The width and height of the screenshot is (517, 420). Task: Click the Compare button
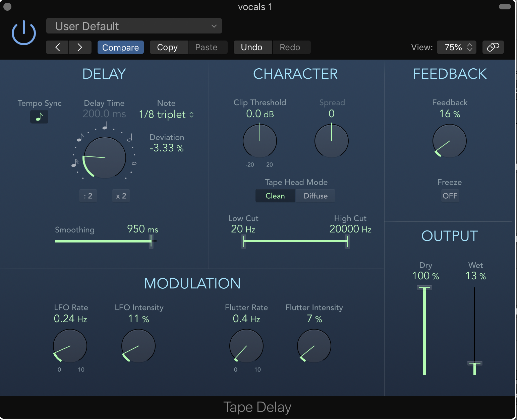[x=121, y=47]
